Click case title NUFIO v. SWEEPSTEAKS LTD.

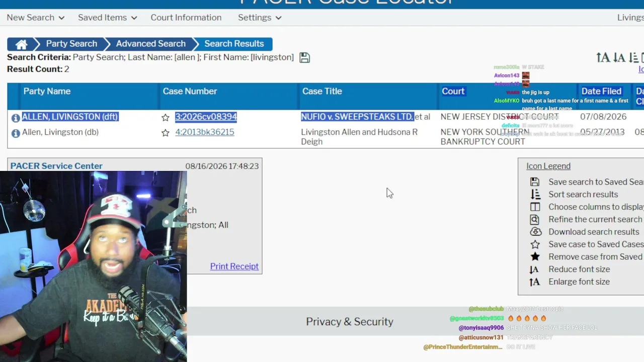click(357, 117)
